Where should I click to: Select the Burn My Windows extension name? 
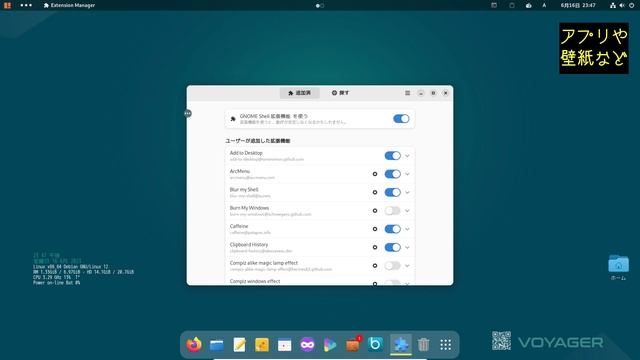pos(249,208)
